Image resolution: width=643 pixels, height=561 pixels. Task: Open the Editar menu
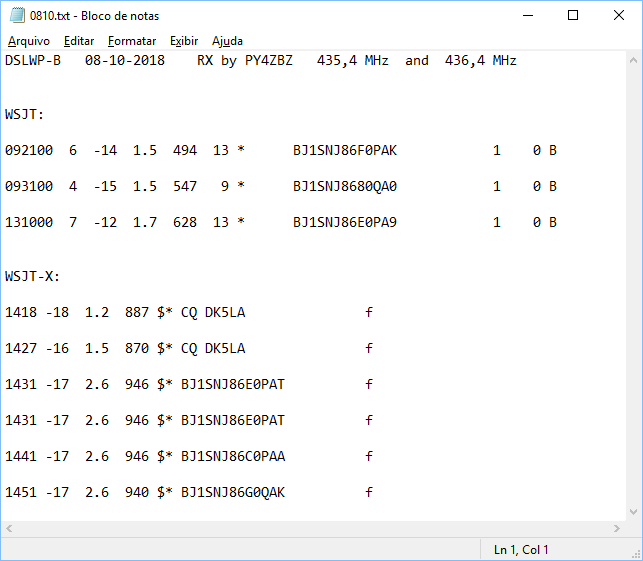pos(79,41)
